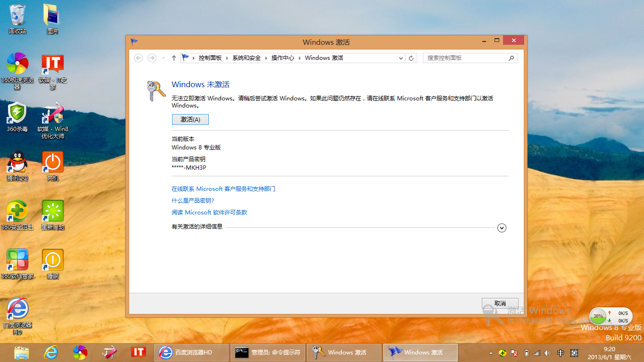644x362 pixels.
Task: Open network signal tray icon
Action: (x=537, y=353)
